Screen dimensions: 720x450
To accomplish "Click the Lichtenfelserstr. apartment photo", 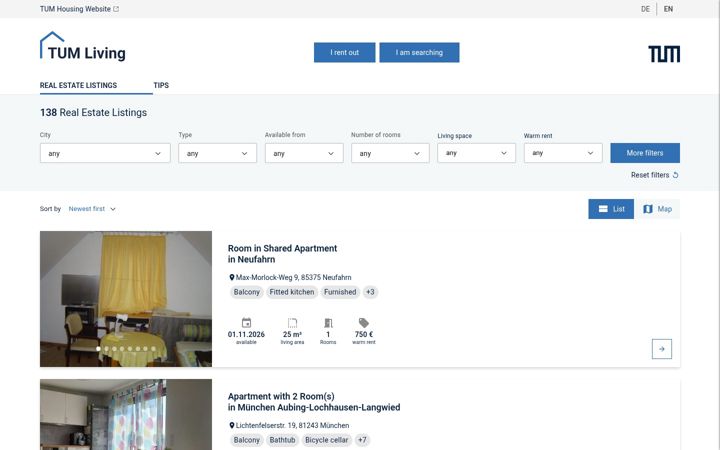I will point(126,415).
